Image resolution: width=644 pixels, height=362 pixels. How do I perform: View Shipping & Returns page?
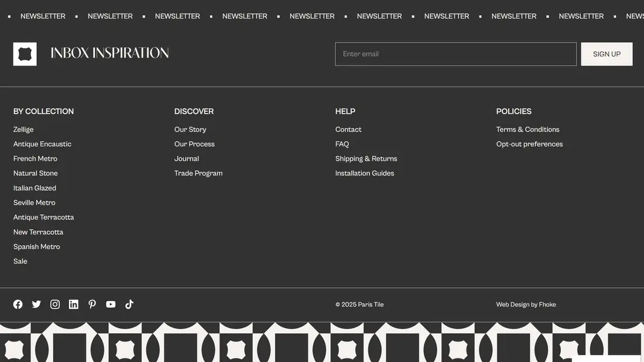pyautogui.click(x=366, y=158)
